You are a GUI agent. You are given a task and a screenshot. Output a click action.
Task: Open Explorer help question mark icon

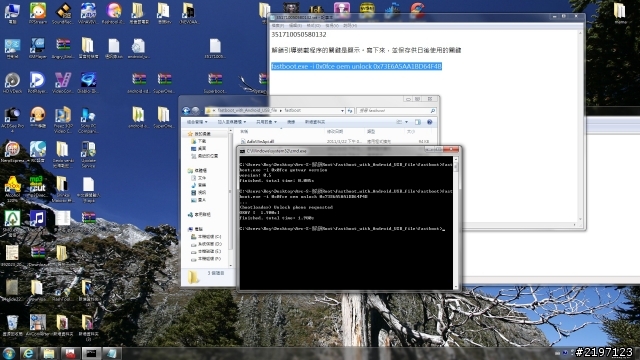click(429, 122)
